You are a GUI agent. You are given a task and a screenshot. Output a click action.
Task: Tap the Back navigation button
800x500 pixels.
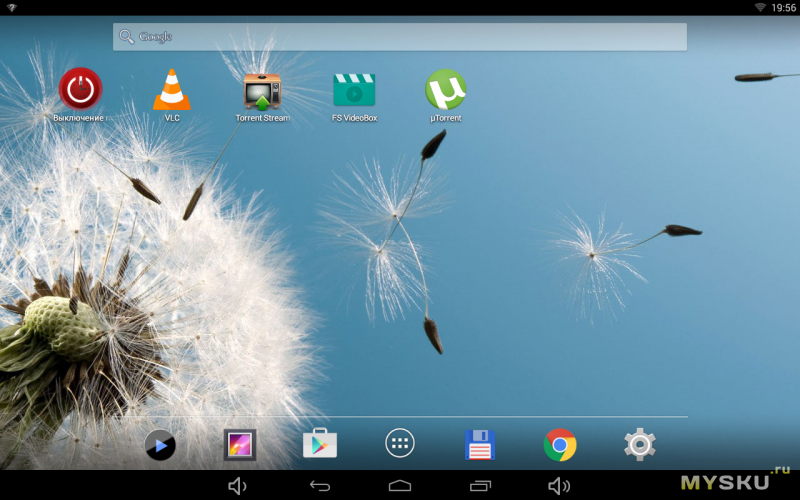320,486
